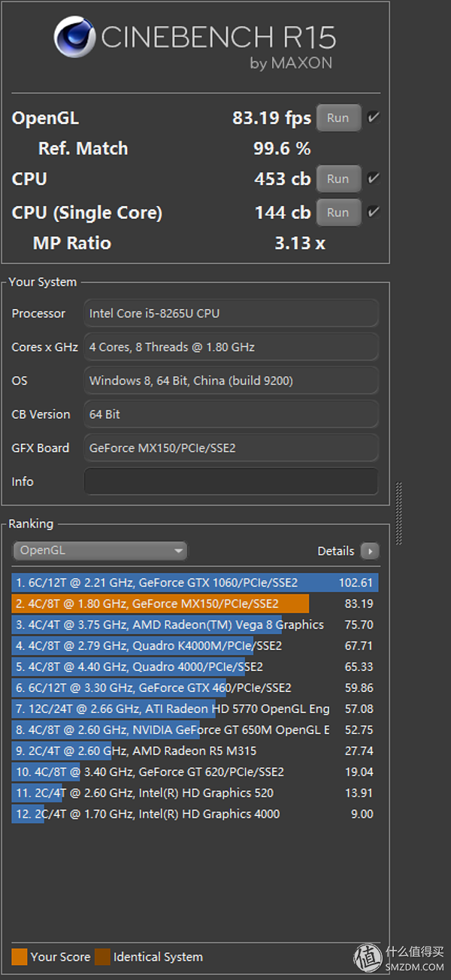Click the Processor field Intel Core i5-8265U
The width and height of the screenshot is (451, 980).
tap(232, 313)
